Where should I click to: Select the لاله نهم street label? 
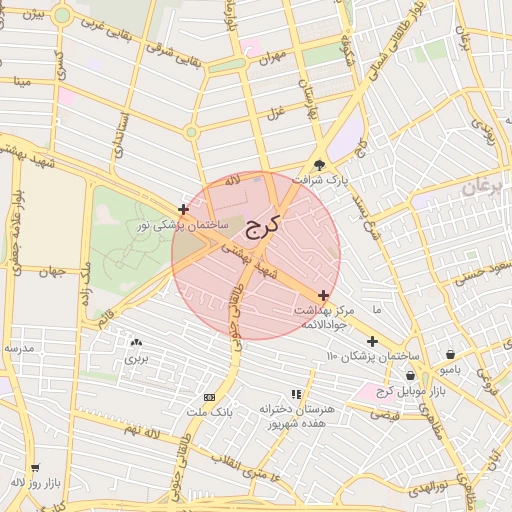point(142,431)
